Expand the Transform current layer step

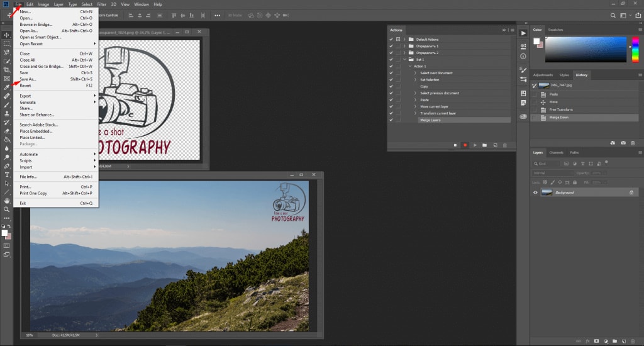click(415, 113)
